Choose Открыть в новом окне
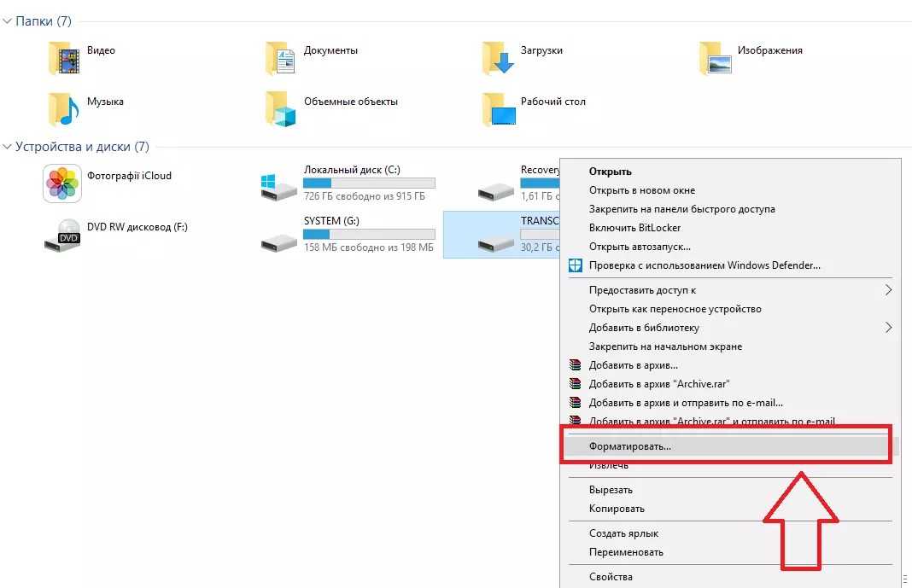The image size is (912, 588). pos(641,190)
